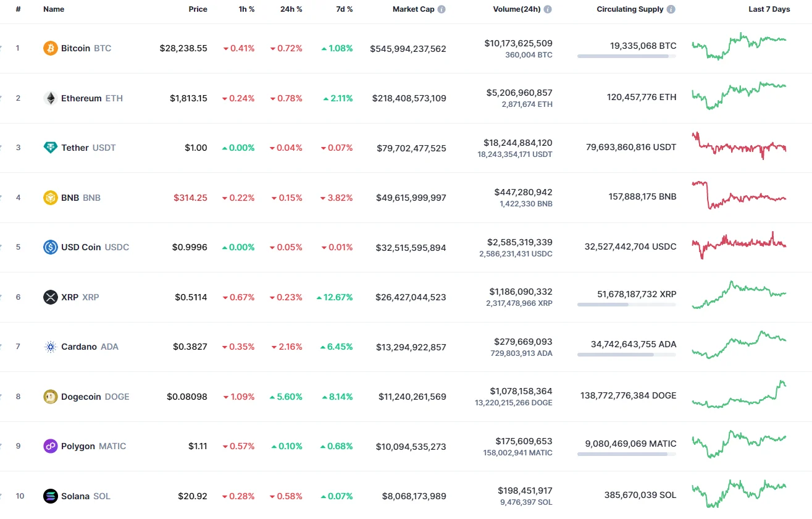The image size is (812, 519).
Task: Click the Ethereum name link
Action: point(82,98)
